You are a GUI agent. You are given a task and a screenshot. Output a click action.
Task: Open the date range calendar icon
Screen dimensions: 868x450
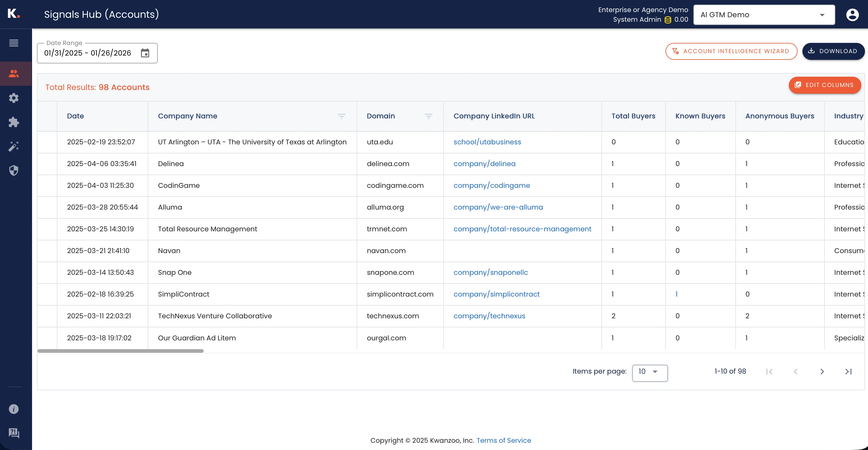[x=145, y=53]
